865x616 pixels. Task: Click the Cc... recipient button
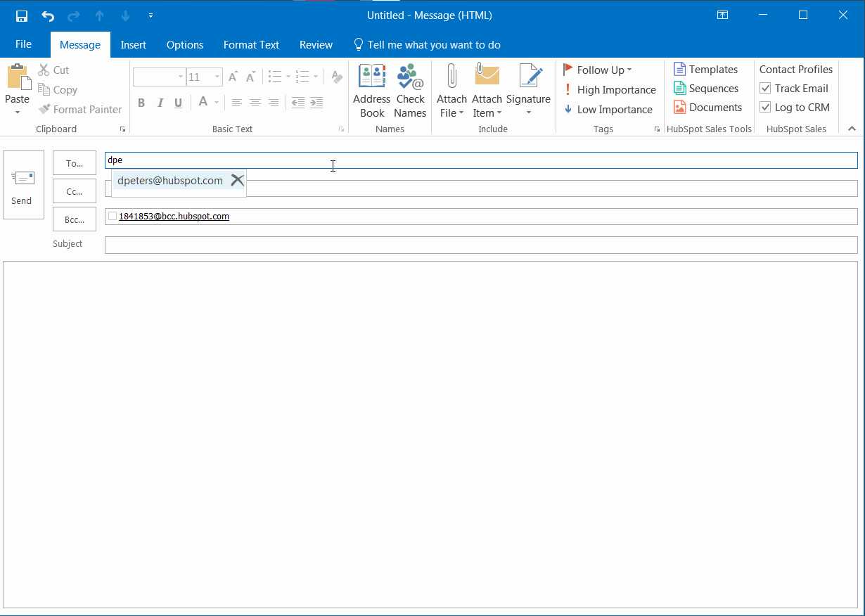[75, 191]
